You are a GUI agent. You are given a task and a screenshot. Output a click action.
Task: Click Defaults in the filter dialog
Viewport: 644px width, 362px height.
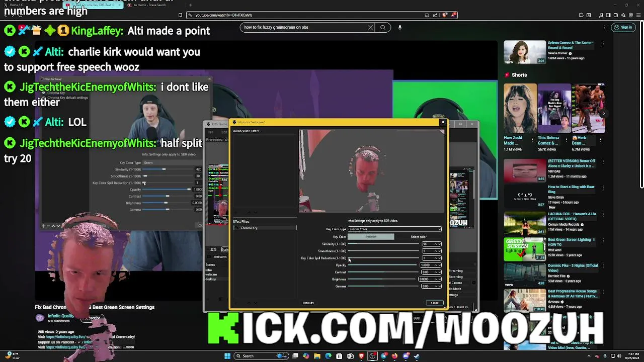click(x=308, y=303)
